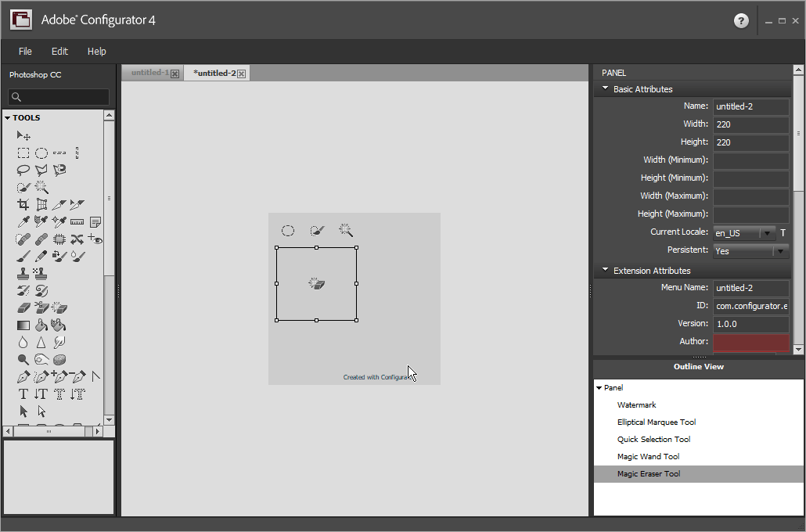Collapse the Panel node in Outline View
This screenshot has height=532, width=806.
point(599,388)
